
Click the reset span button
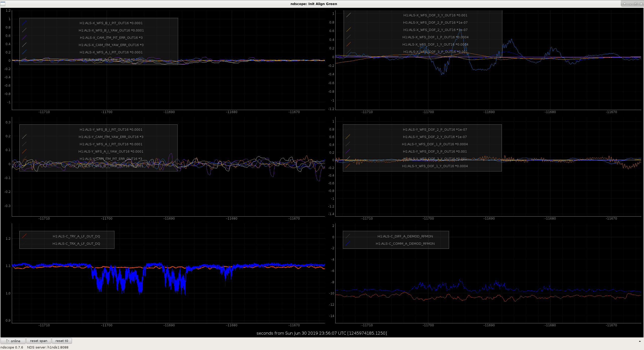(39, 341)
